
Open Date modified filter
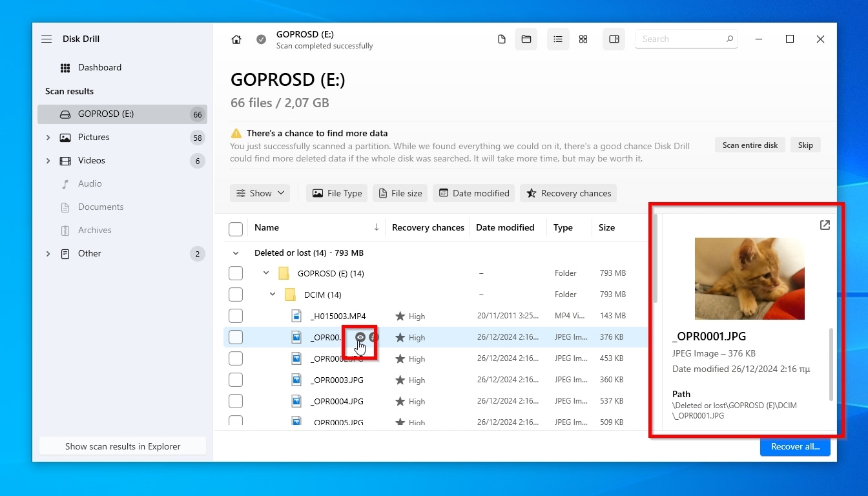click(474, 193)
